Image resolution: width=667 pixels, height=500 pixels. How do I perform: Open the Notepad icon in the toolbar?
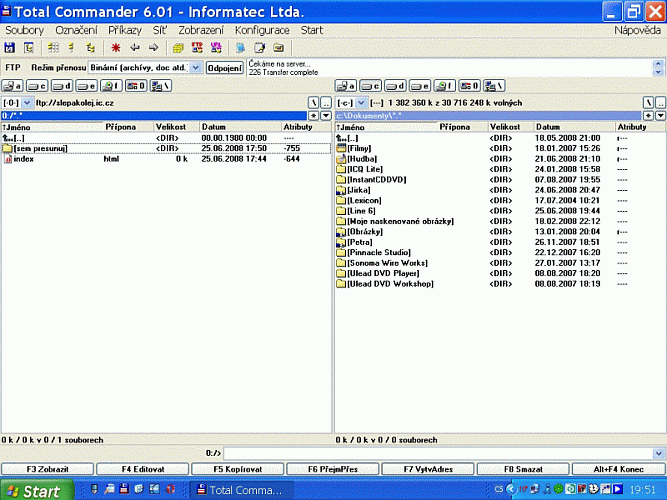(258, 47)
